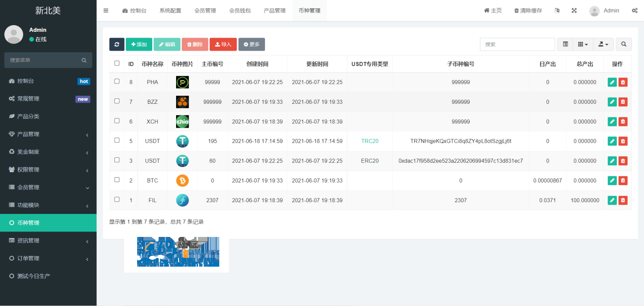
Task: Open the settings gears icon at top right
Action: point(634,10)
